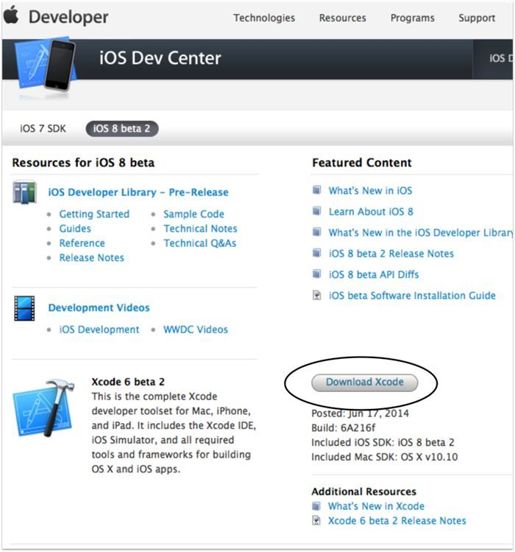Click the iOS Developer Library books icon
Viewport: 515px width, 552px height.
24,193
